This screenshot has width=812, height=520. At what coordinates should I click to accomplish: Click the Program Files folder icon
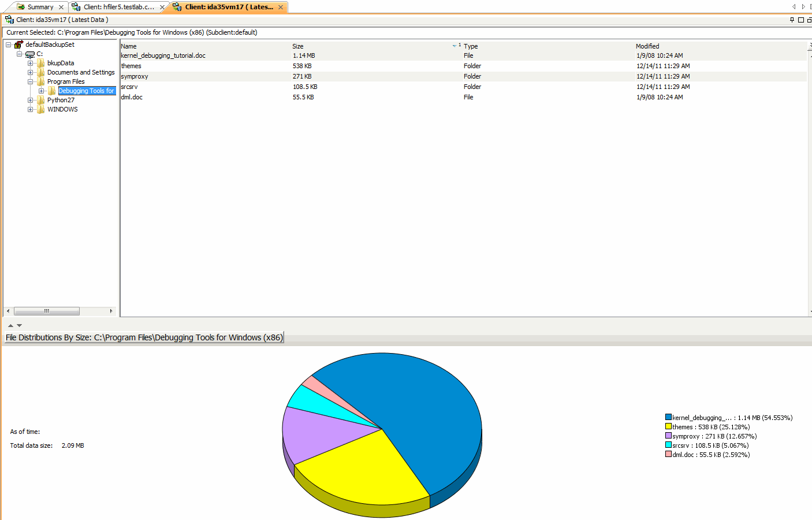click(x=41, y=81)
